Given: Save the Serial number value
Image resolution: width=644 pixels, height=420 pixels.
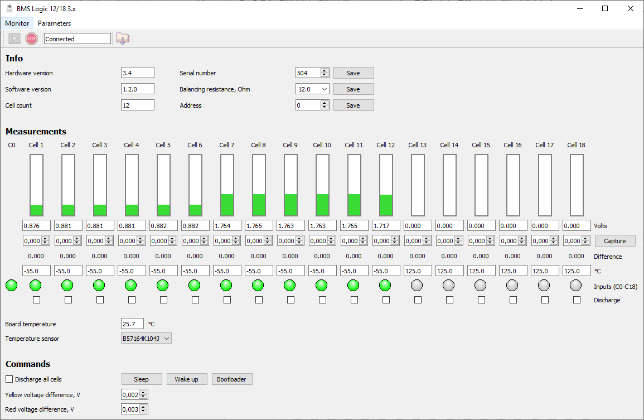Looking at the screenshot, I should (x=353, y=73).
